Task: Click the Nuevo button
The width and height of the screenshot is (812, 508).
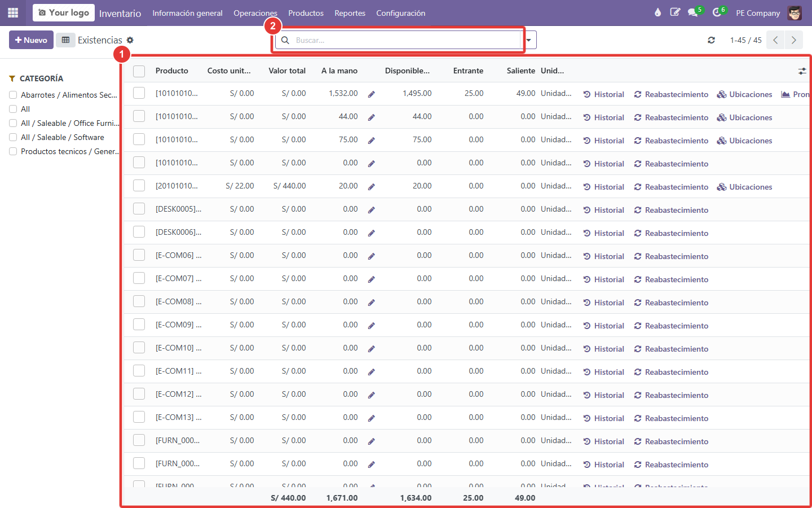Action: click(x=31, y=40)
